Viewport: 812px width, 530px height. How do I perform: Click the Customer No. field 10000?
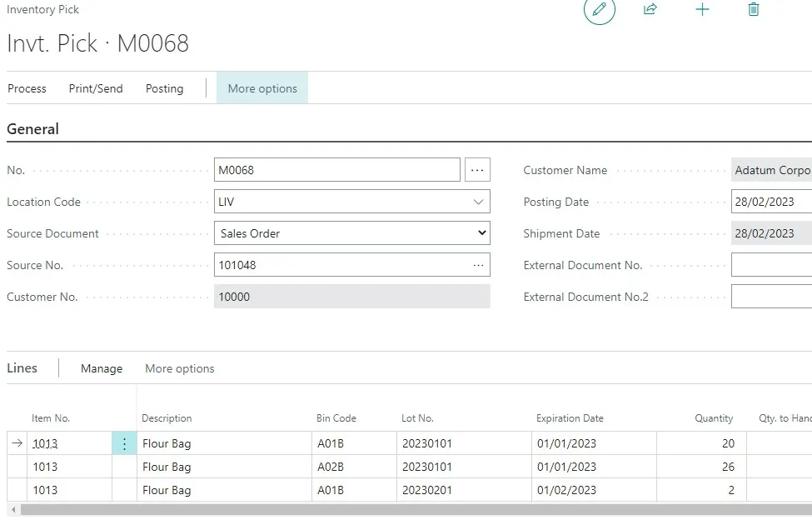(352, 297)
